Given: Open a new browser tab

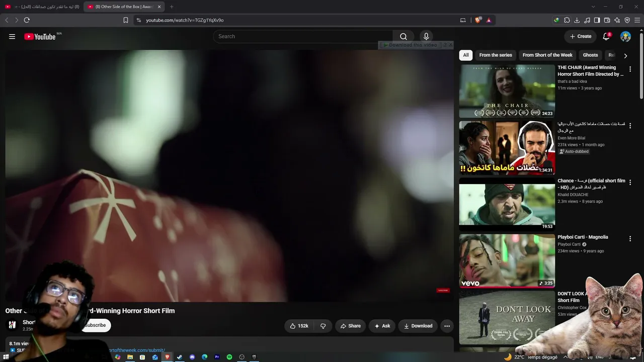Looking at the screenshot, I should (x=172, y=7).
